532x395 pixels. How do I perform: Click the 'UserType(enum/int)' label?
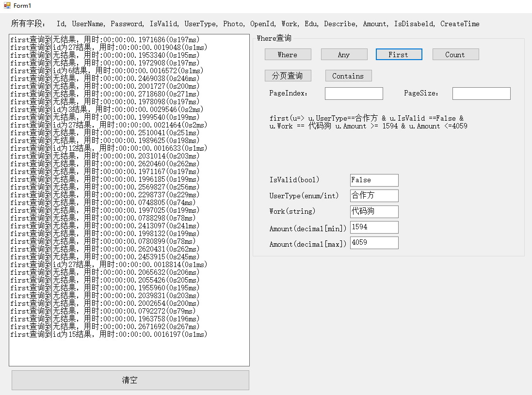tap(304, 196)
